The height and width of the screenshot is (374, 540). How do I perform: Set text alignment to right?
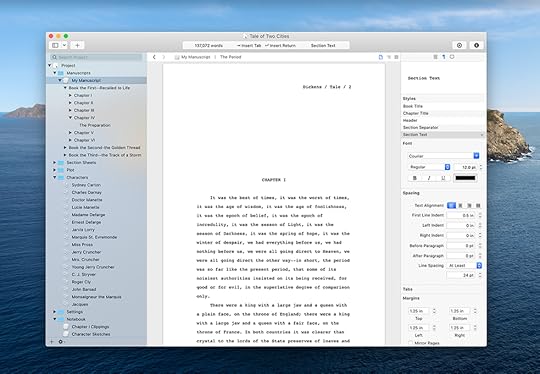(469, 206)
